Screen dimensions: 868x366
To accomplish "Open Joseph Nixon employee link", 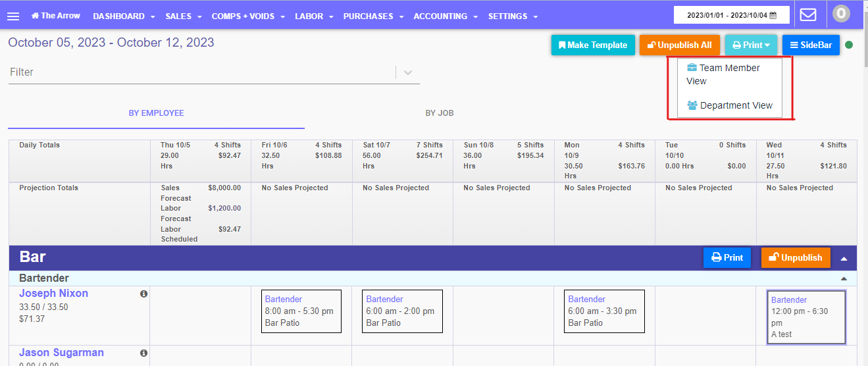I will pyautogui.click(x=53, y=293).
